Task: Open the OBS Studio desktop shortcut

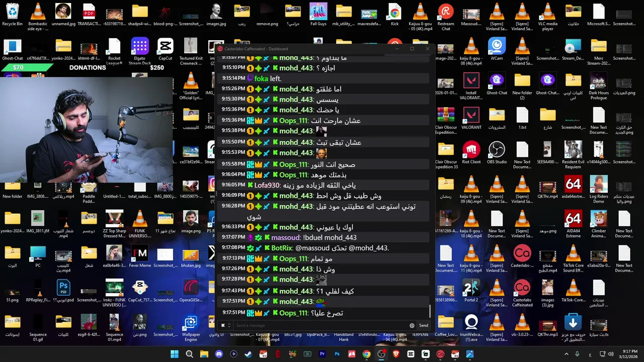Action: pyautogui.click(x=497, y=153)
